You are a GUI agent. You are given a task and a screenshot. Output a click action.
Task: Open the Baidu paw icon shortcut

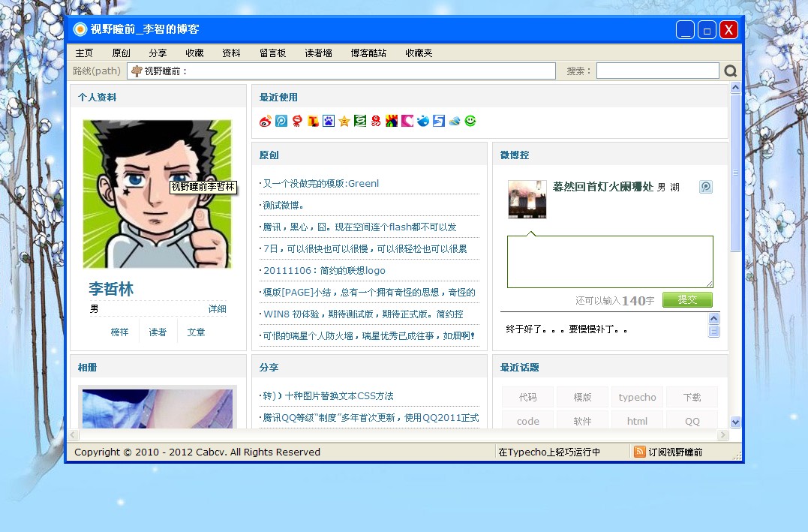329,120
